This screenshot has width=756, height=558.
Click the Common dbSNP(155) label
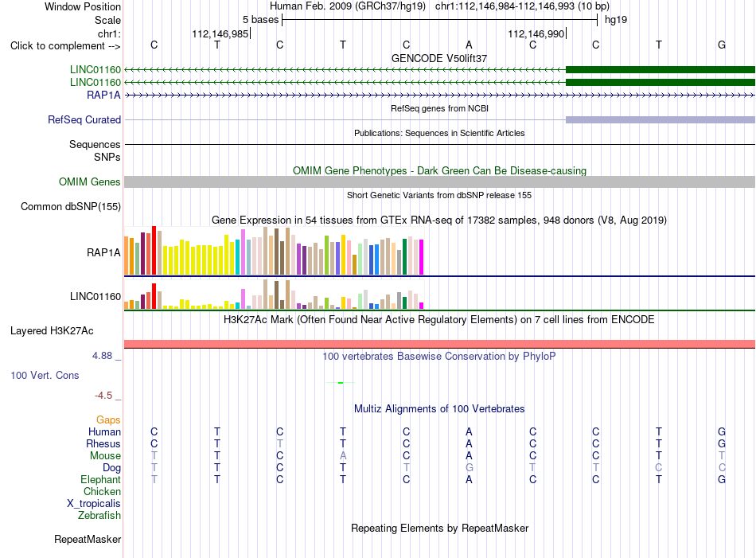click(x=71, y=206)
